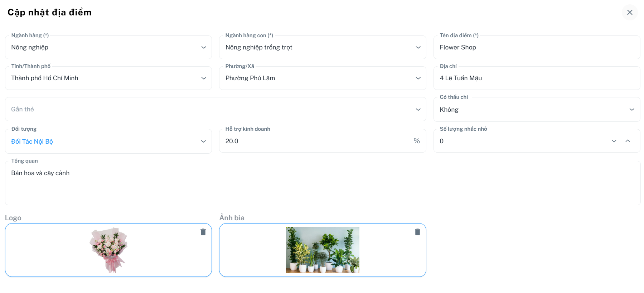Expand the Ngành hàng con dropdown
Viewport: 644px width, 293px height.
pos(323,47)
